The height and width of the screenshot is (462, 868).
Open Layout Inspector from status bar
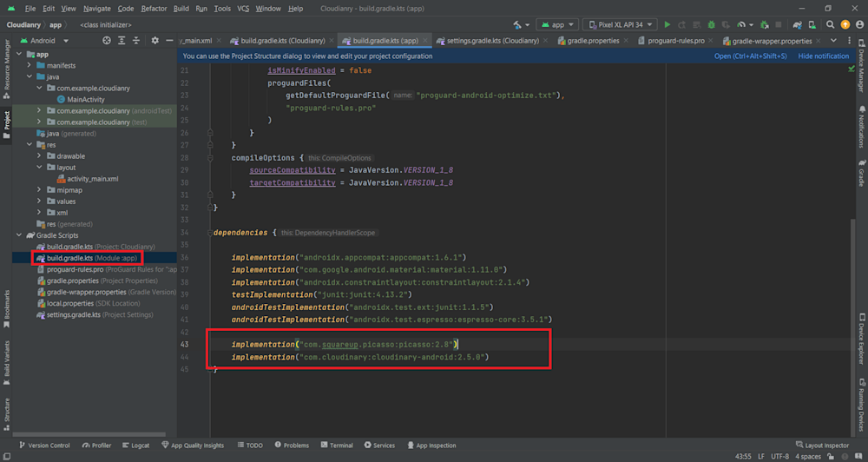click(822, 445)
